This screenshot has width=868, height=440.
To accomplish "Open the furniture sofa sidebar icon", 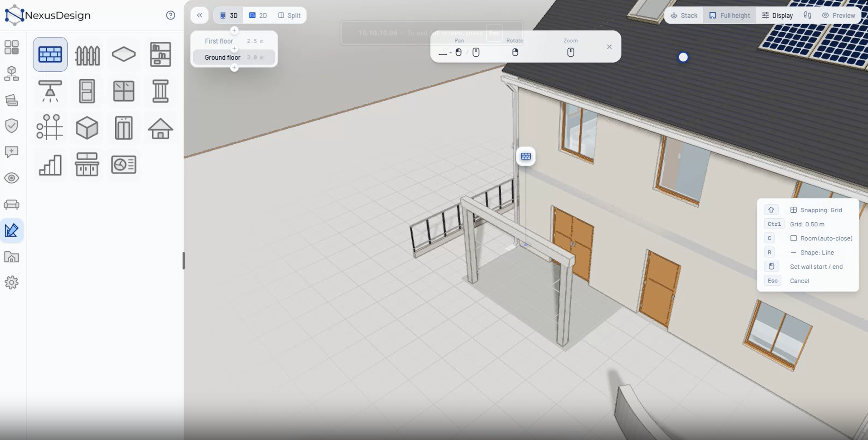I will [11, 205].
